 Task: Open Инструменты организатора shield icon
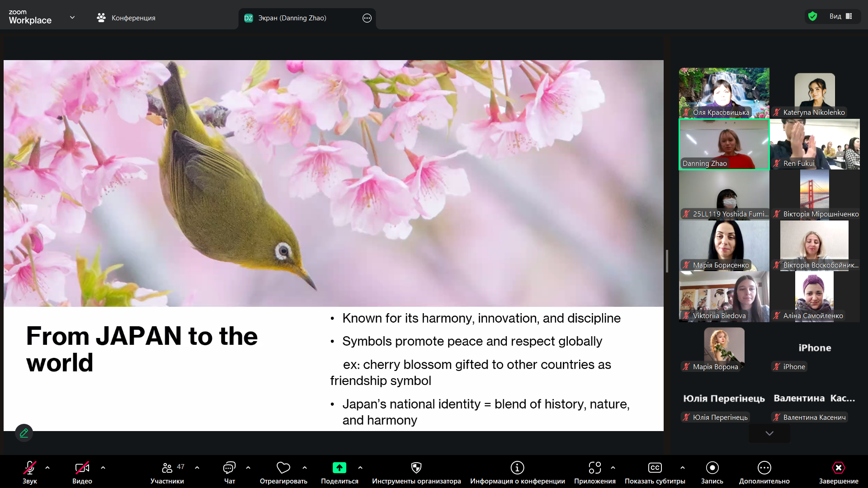[416, 468]
